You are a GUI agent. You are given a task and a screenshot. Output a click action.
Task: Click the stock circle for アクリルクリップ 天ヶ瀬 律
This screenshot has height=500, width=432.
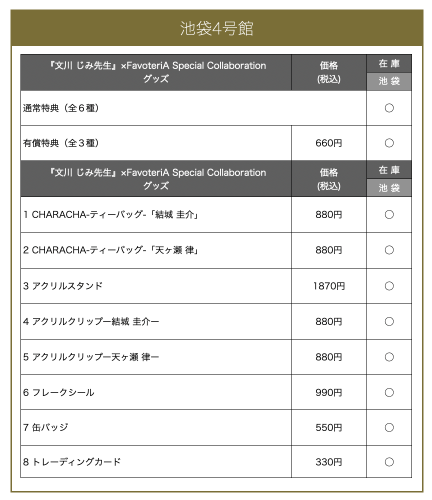pyautogui.click(x=389, y=357)
